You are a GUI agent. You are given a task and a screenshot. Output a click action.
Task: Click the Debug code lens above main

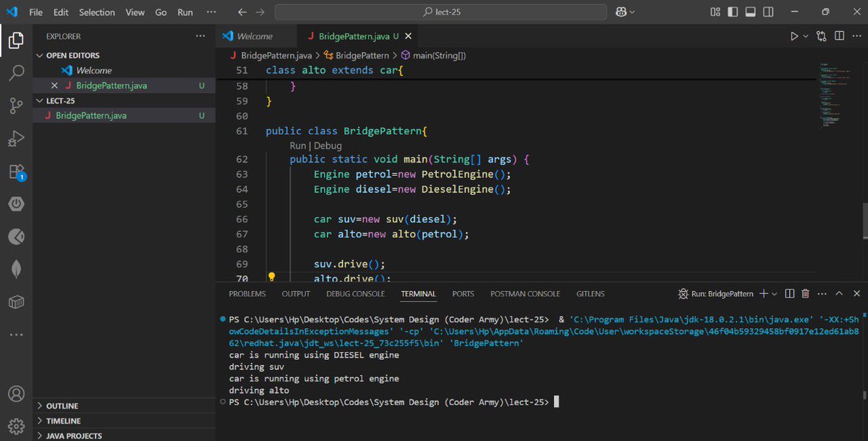click(x=328, y=146)
